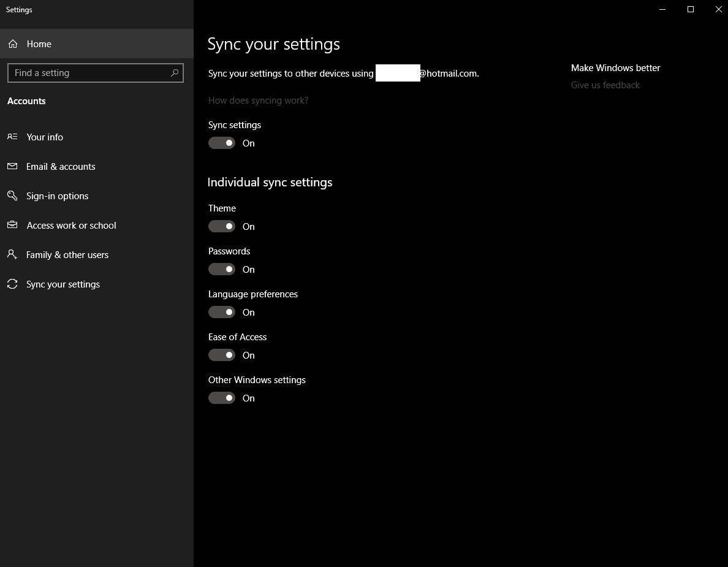Turn off the main Sync settings toggle

coord(222,143)
